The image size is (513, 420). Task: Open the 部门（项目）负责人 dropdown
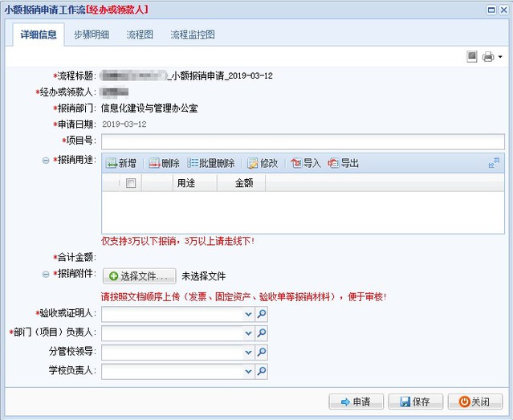[x=248, y=332]
